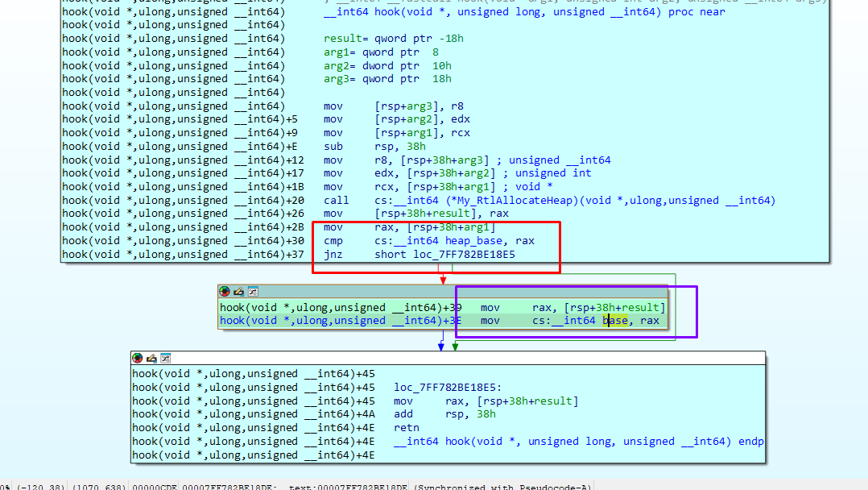
Task: Click the address prefix ending in '+30'
Action: (x=184, y=240)
